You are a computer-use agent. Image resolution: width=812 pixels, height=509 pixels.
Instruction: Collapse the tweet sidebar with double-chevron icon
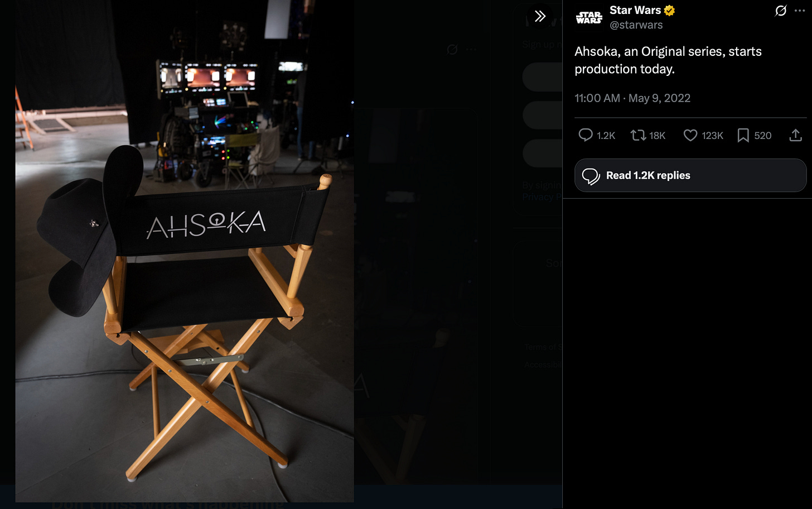540,16
